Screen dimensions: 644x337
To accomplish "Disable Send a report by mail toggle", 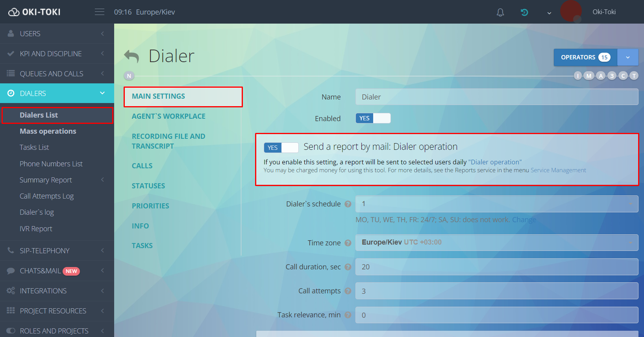I will point(281,147).
